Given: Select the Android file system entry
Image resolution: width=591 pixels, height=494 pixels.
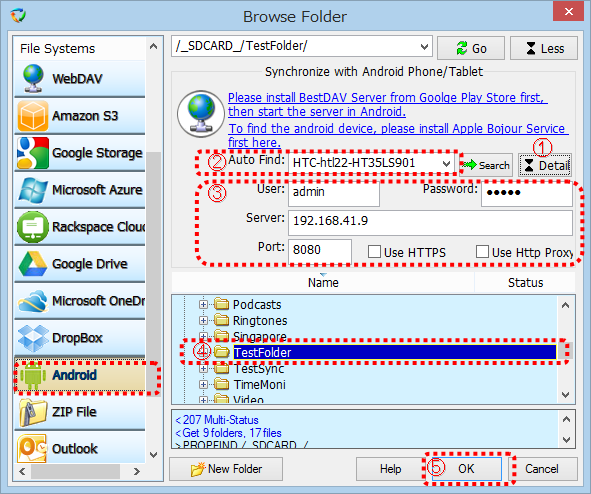Looking at the screenshot, I should click(x=80, y=375).
